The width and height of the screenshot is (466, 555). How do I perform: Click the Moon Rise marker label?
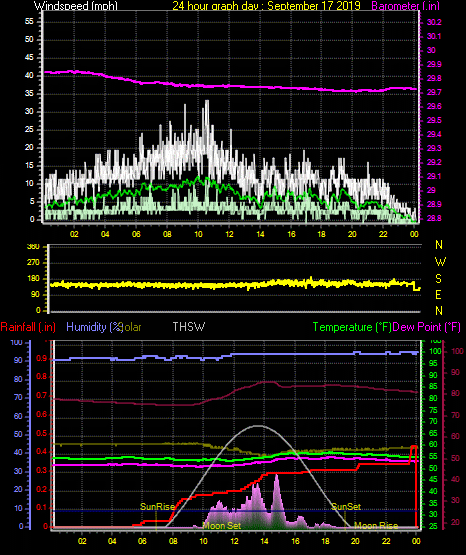[376, 526]
